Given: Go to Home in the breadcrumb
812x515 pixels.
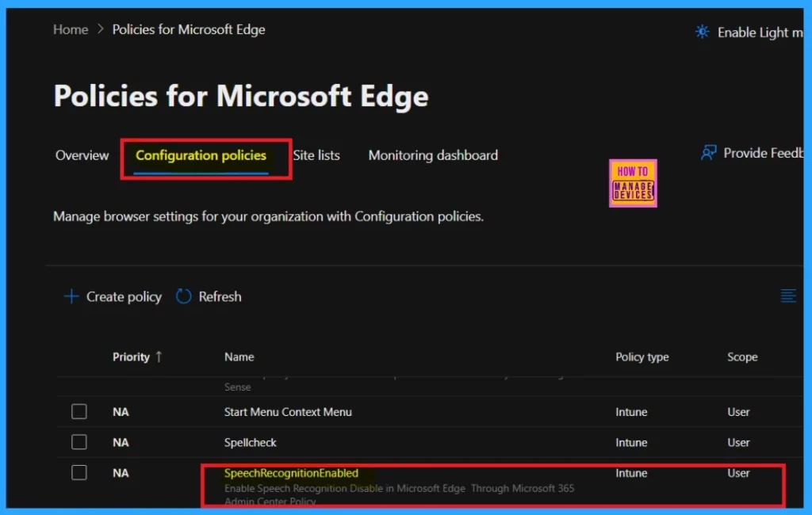Looking at the screenshot, I should coord(71,29).
